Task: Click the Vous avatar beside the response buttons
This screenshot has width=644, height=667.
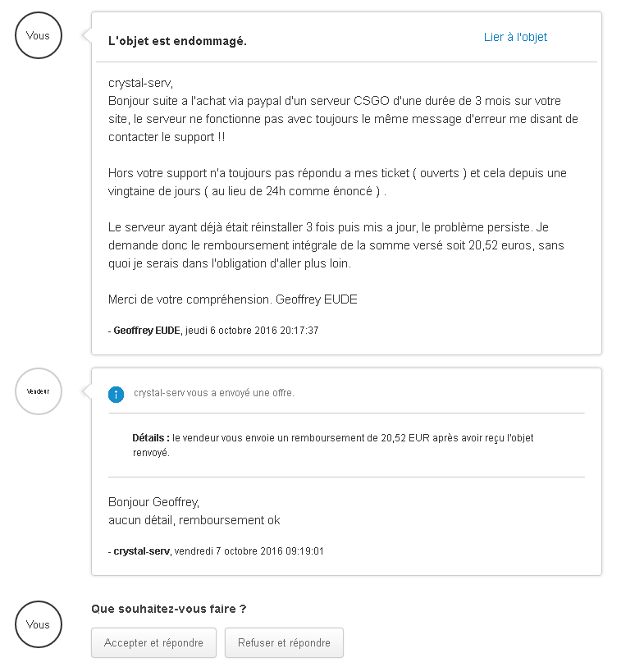Action: tap(39, 624)
